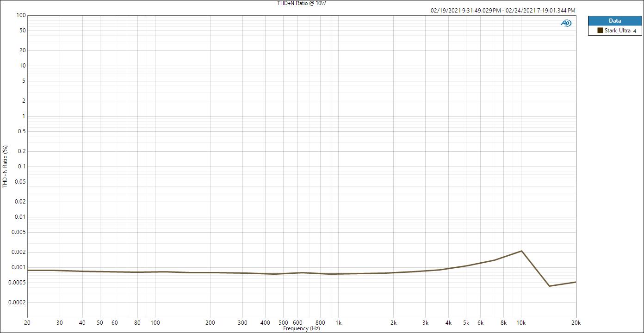
Task: Click the 10k frequency tick label
Action: pos(521,323)
